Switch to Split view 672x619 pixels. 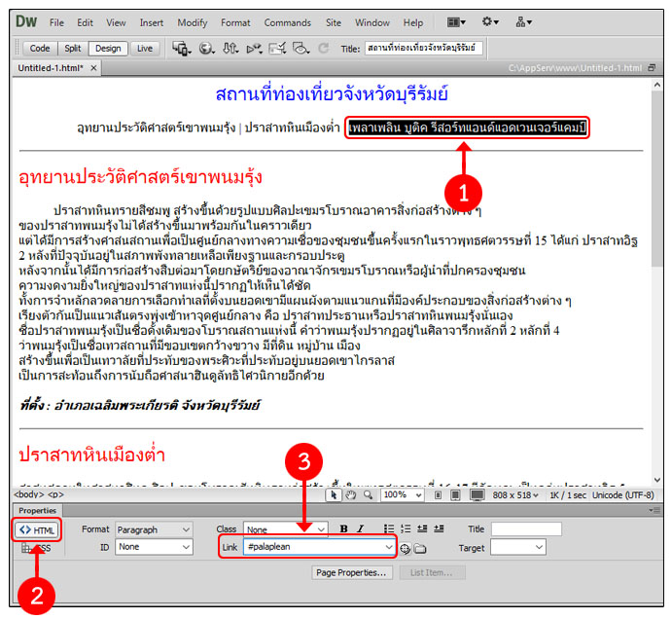(72, 48)
